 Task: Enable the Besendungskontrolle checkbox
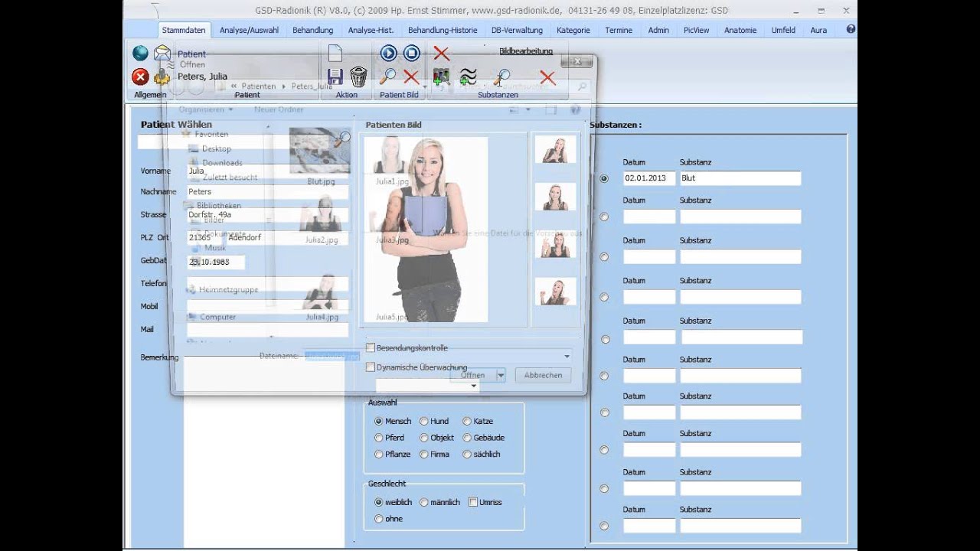click(x=371, y=348)
